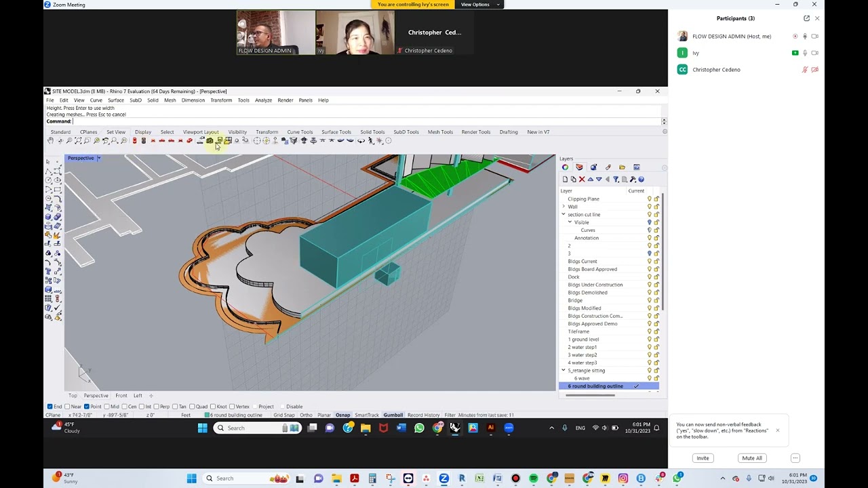Toggle Ortho in status bar
Screen dimensions: 868x488
306,415
